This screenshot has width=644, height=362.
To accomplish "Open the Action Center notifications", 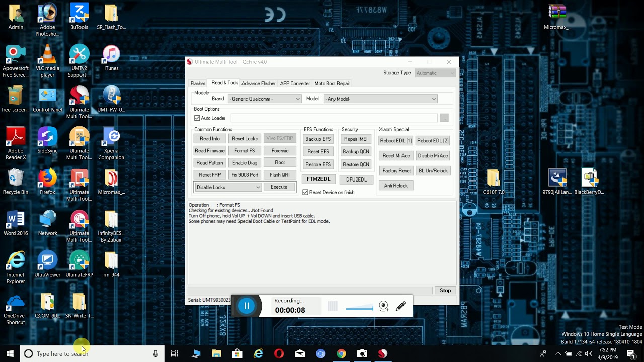I will [x=632, y=353].
